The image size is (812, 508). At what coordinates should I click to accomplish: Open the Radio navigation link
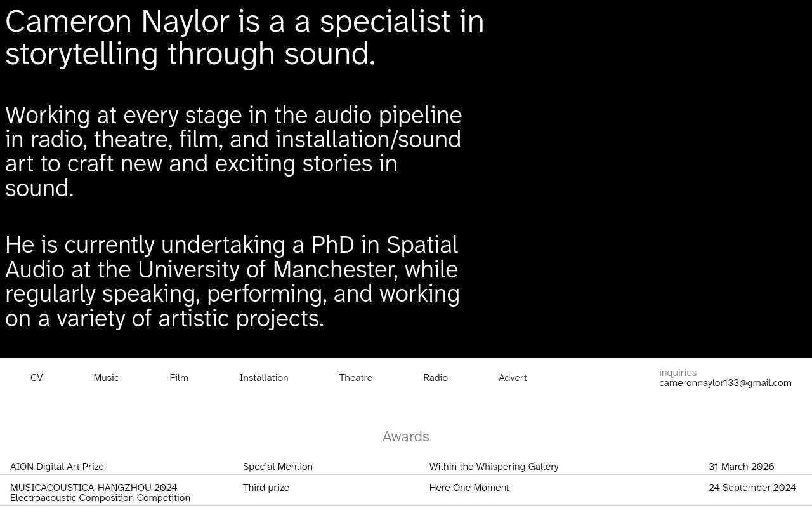[x=436, y=378]
